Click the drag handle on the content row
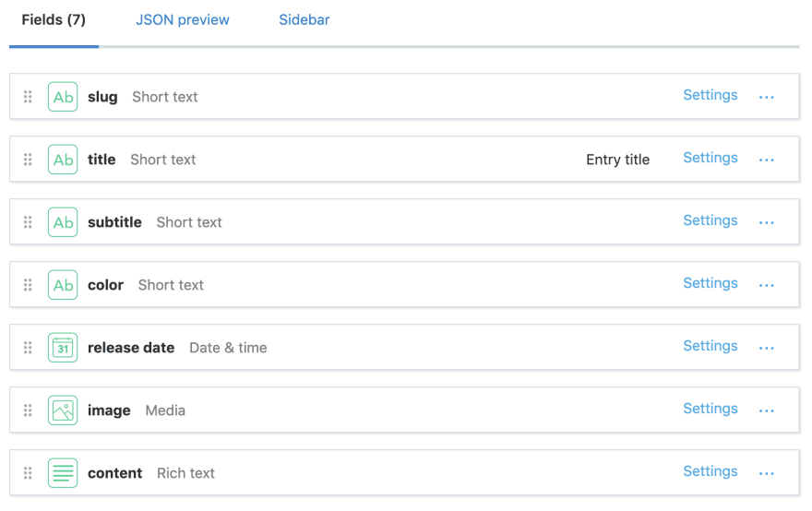812x511 pixels. click(28, 472)
